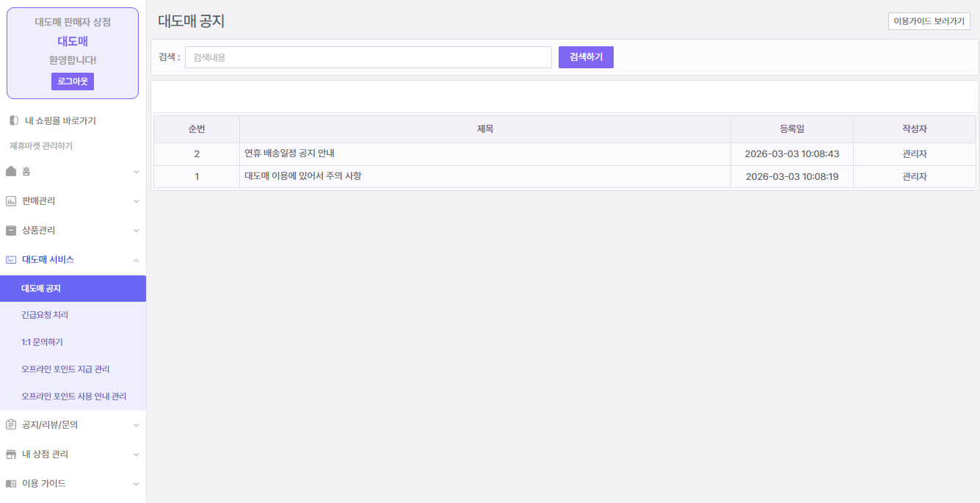The image size is (980, 503).
Task: Expand the 내 상점 관리 chevron
Action: coord(136,455)
